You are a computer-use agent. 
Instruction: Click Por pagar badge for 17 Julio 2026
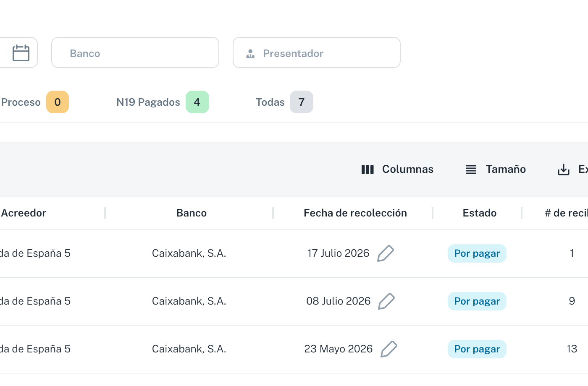coord(477,253)
